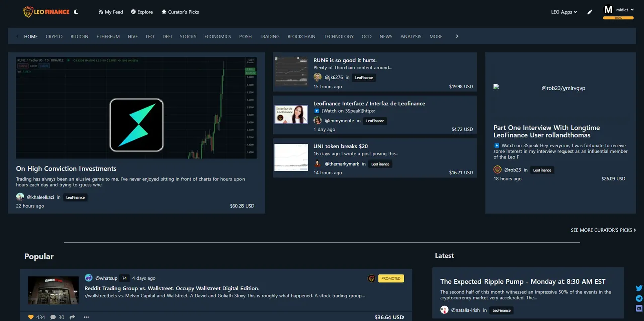
Task: Click @rob23 avatar icon
Action: 497,170
